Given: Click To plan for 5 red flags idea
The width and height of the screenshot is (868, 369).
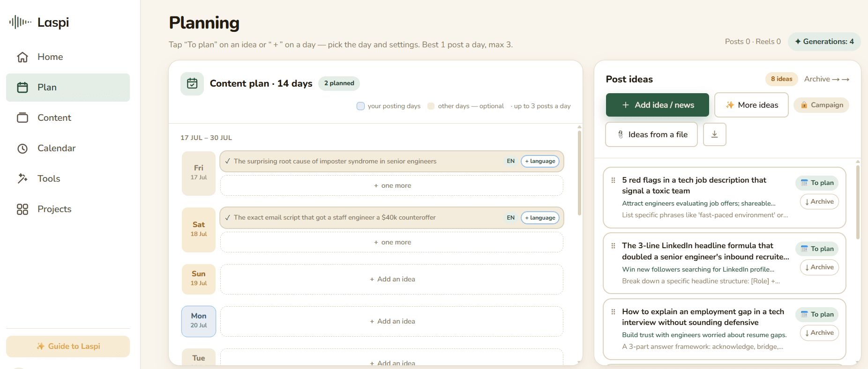Looking at the screenshot, I should click(817, 183).
